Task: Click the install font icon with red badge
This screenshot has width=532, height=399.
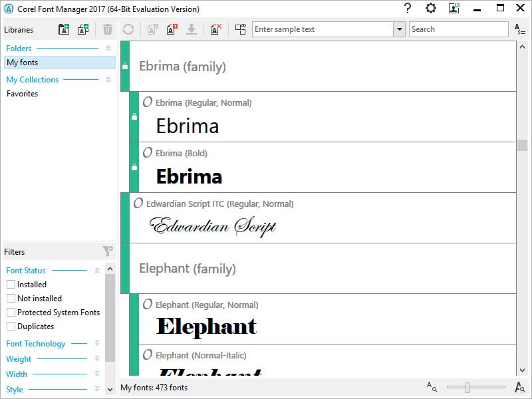Action: (172, 29)
